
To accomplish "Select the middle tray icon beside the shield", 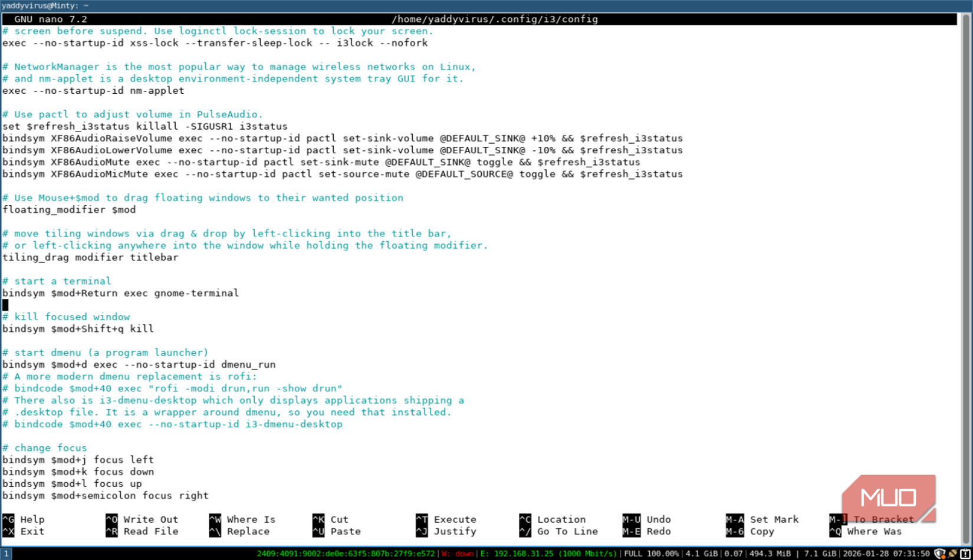I will [x=953, y=554].
